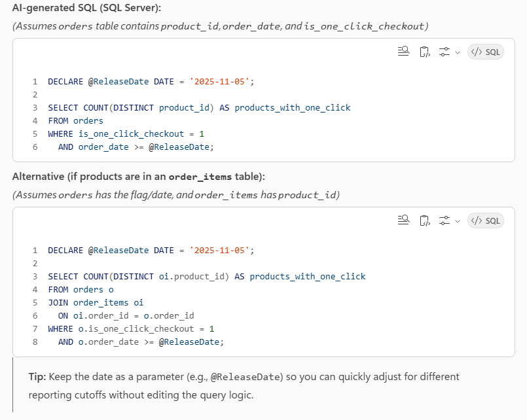Click the 'JOIN order_items oi' code line
The image size is (527, 420).
(96, 302)
